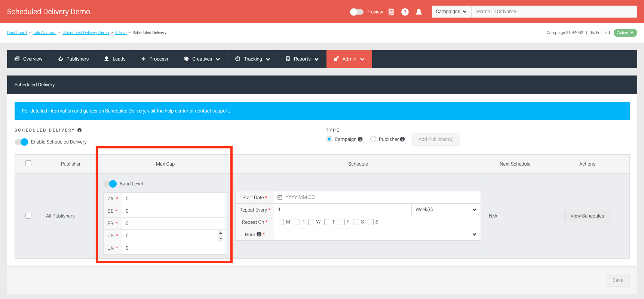Go to the Publishers tab
Screen dimensions: 644x299
[74, 59]
